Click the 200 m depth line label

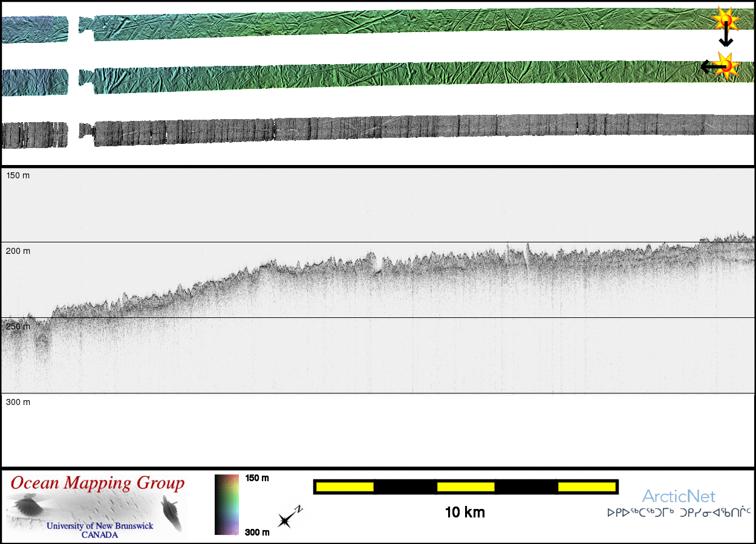18,251
